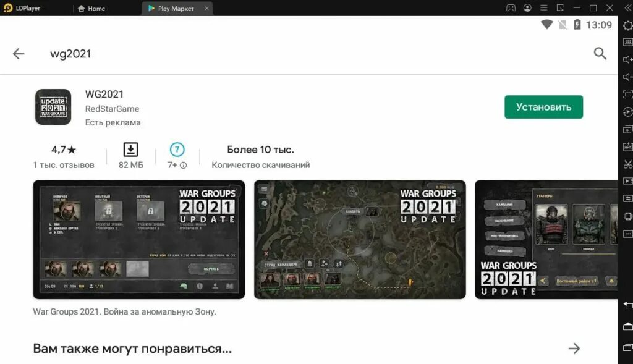Open multi-instance add icon in sidebar
The width and height of the screenshot is (633, 364).
pyautogui.click(x=628, y=130)
